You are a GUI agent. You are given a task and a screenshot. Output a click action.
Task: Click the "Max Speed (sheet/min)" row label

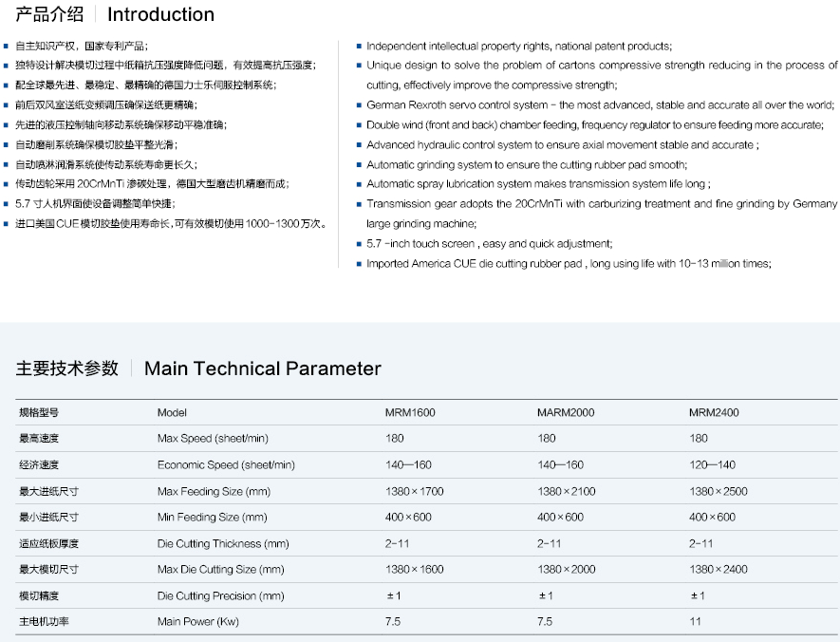pyautogui.click(x=213, y=439)
